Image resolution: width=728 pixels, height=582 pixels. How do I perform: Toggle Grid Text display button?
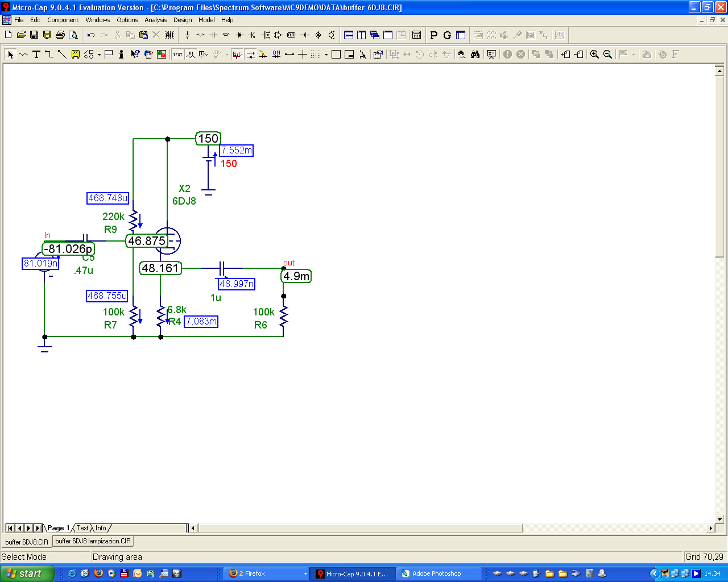(x=178, y=54)
